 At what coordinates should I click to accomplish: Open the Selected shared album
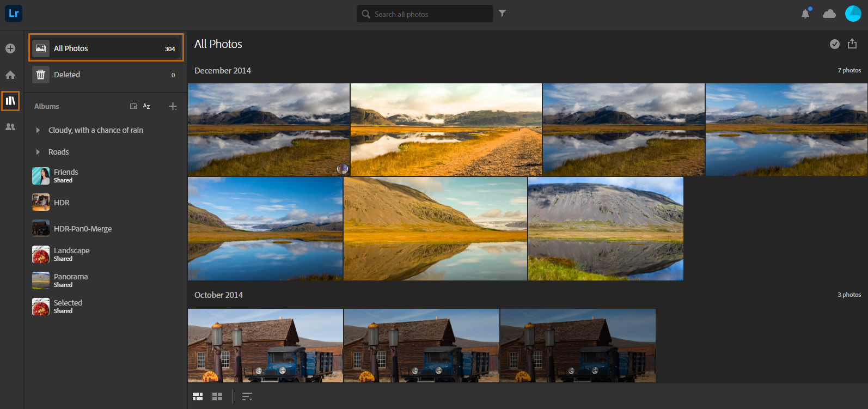[x=106, y=307]
